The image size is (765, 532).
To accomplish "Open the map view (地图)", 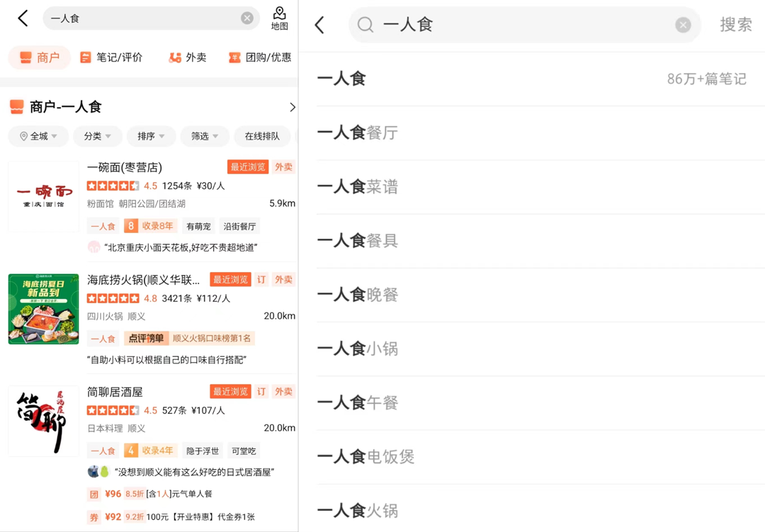I will pos(280,18).
